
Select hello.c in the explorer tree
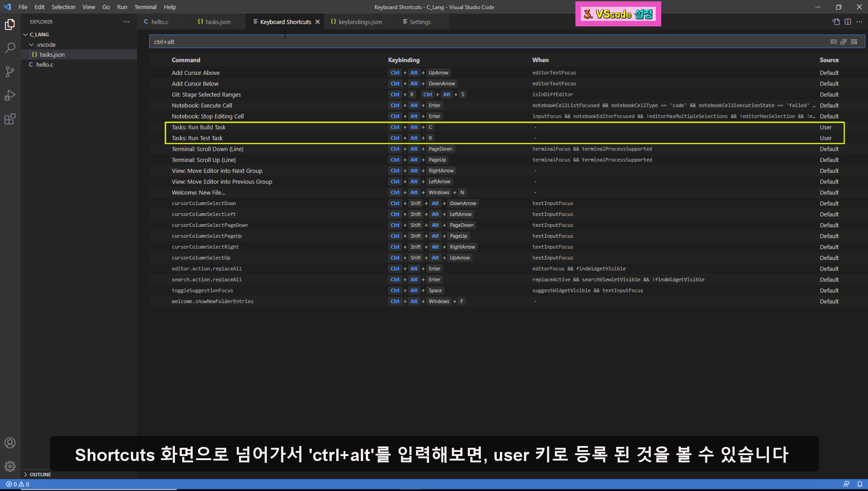coord(79,65)
